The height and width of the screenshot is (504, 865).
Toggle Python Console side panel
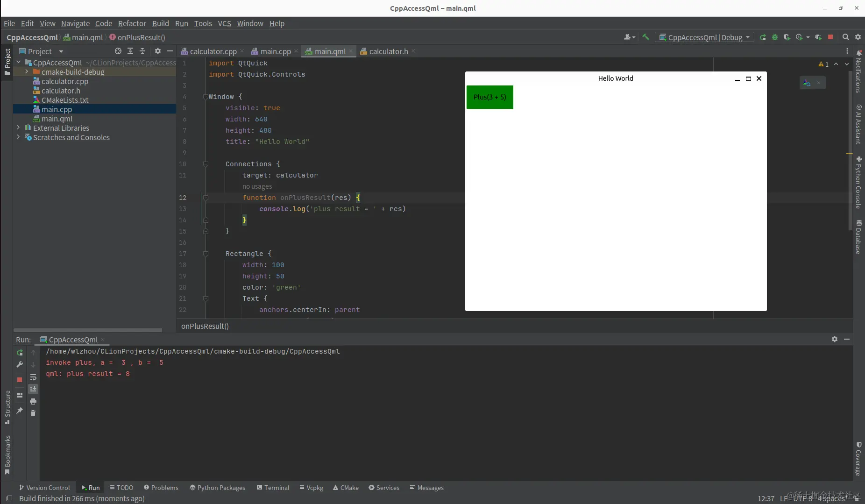[858, 183]
